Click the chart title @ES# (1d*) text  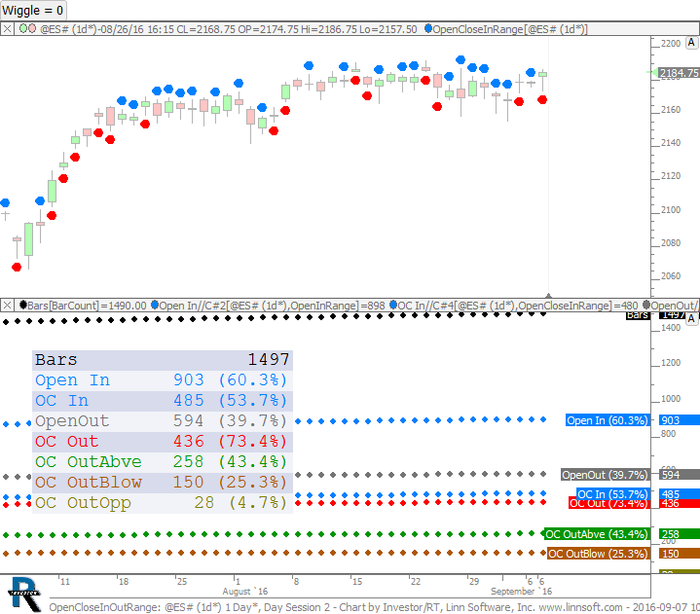click(67, 29)
